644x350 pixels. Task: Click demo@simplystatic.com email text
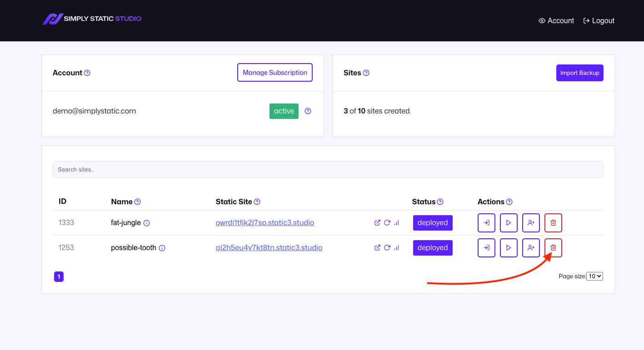94,111
